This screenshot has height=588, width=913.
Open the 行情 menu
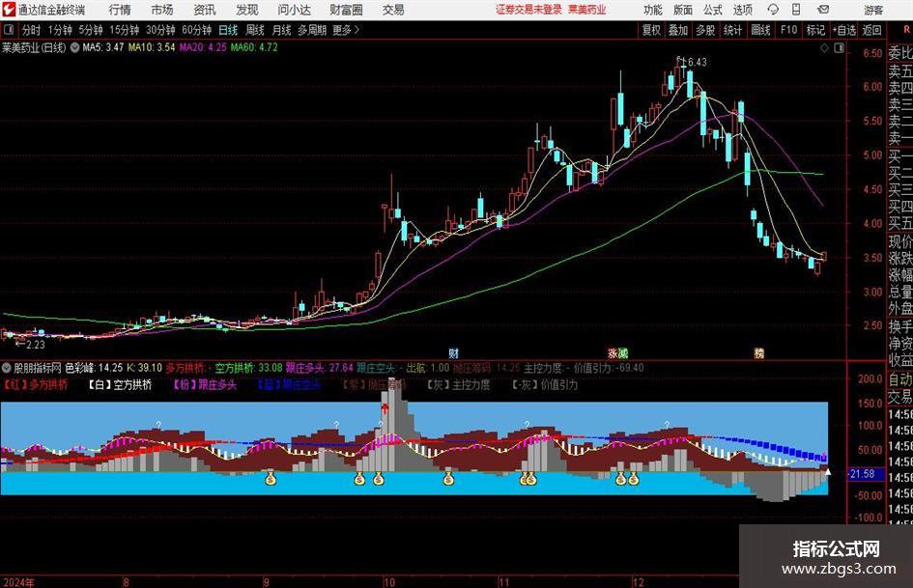pyautogui.click(x=120, y=10)
